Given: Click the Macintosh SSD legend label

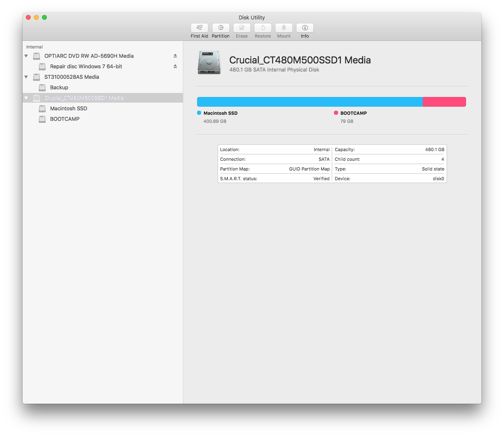Looking at the screenshot, I should point(220,113).
